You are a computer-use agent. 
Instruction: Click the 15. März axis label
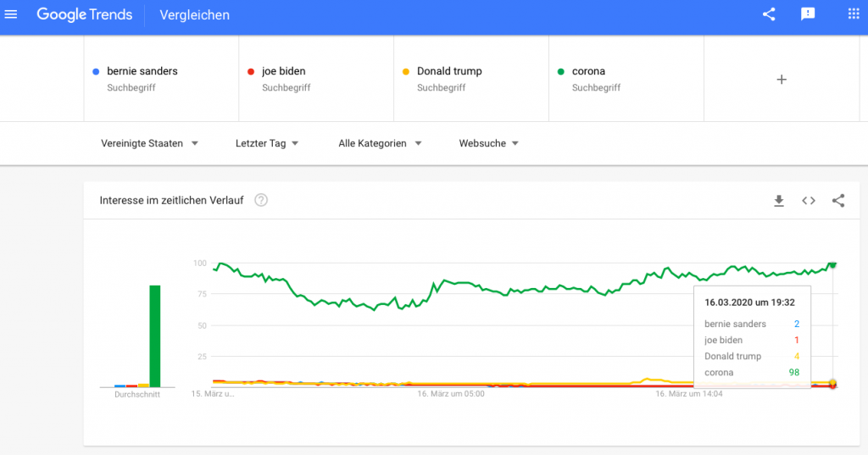click(x=213, y=393)
